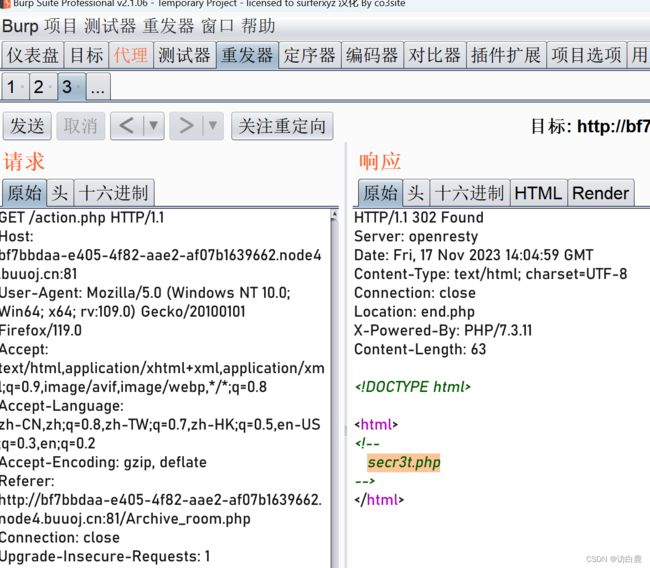Select the response 原始 tab
Viewport: 650px width, 568px height.
[x=380, y=193]
